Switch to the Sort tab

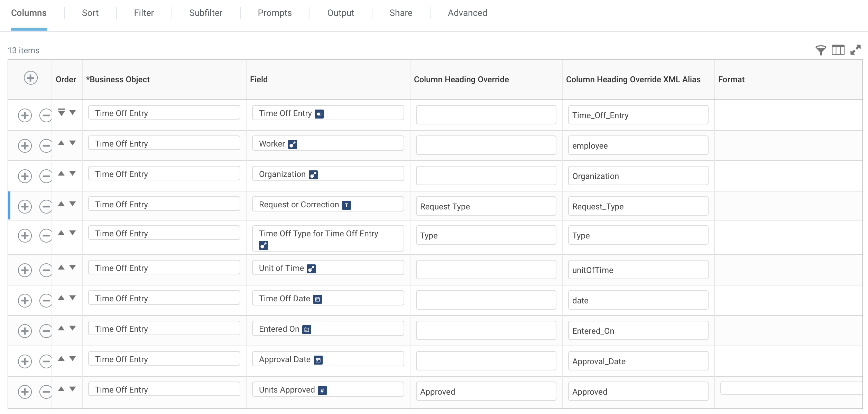click(x=90, y=13)
